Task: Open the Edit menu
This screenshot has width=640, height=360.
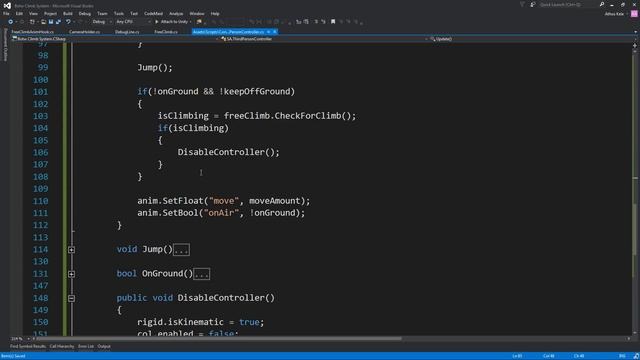Action: pos(19,13)
